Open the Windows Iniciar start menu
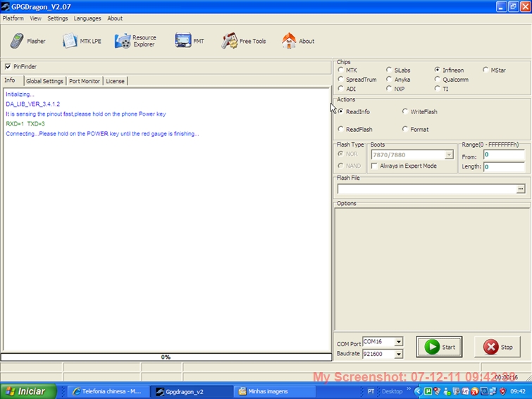The image size is (532, 399). [x=28, y=391]
